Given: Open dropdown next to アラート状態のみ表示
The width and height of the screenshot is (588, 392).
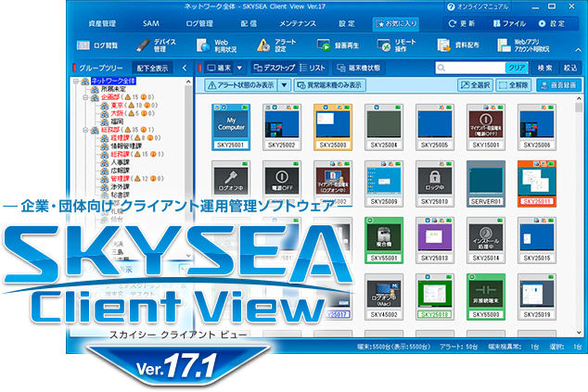Looking at the screenshot, I should click(x=286, y=85).
